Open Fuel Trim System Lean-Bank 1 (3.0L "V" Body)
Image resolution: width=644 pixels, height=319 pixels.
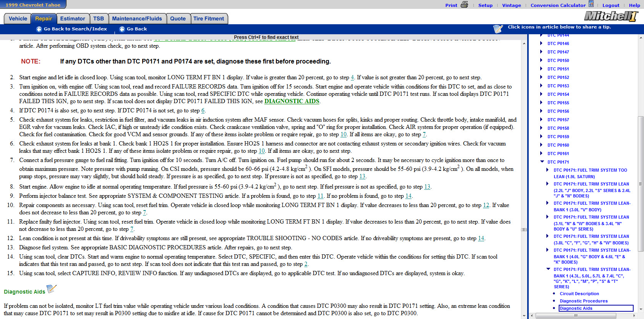click(x=592, y=206)
